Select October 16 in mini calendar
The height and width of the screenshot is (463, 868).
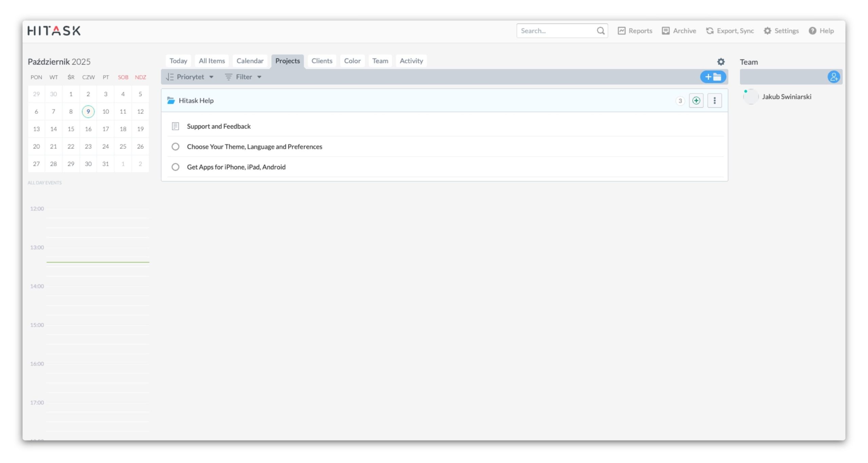pyautogui.click(x=88, y=129)
